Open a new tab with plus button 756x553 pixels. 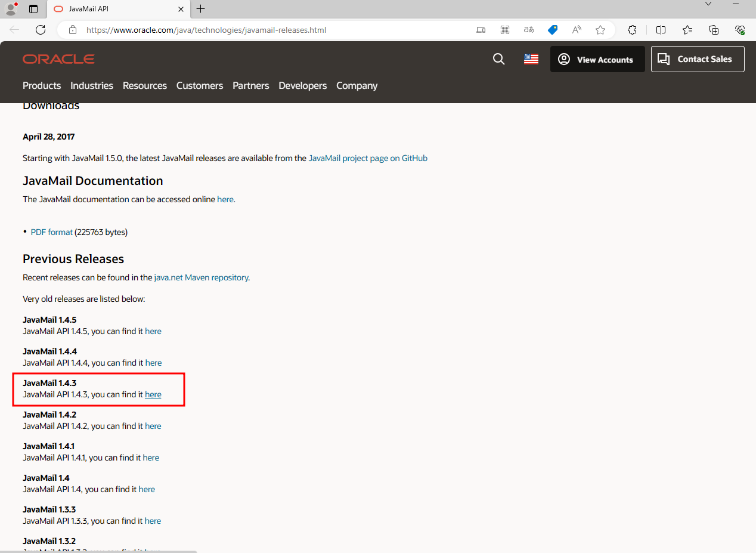pyautogui.click(x=201, y=9)
